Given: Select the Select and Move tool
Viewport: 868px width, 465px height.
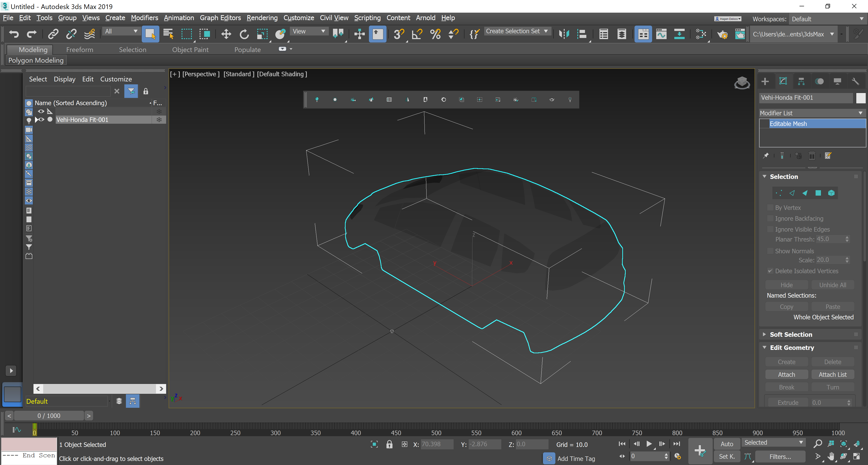Looking at the screenshot, I should (226, 34).
